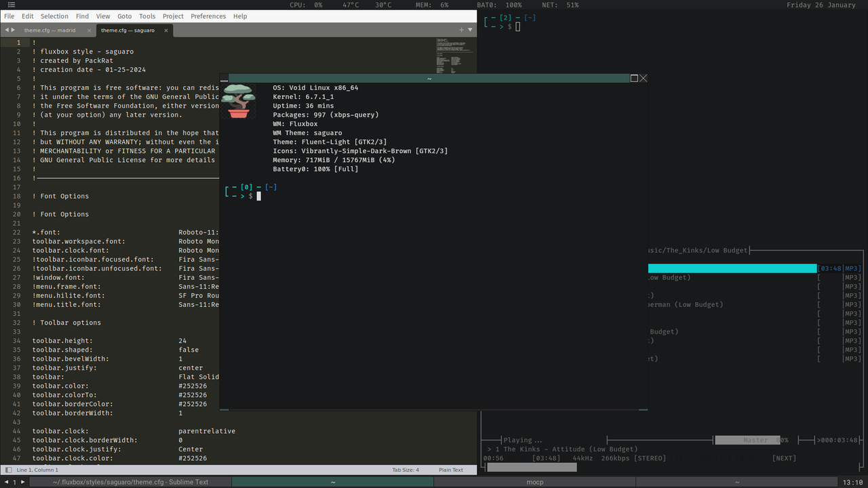This screenshot has height=488, width=868.
Task: Click the Master volume bar in mocp
Action: point(749,440)
